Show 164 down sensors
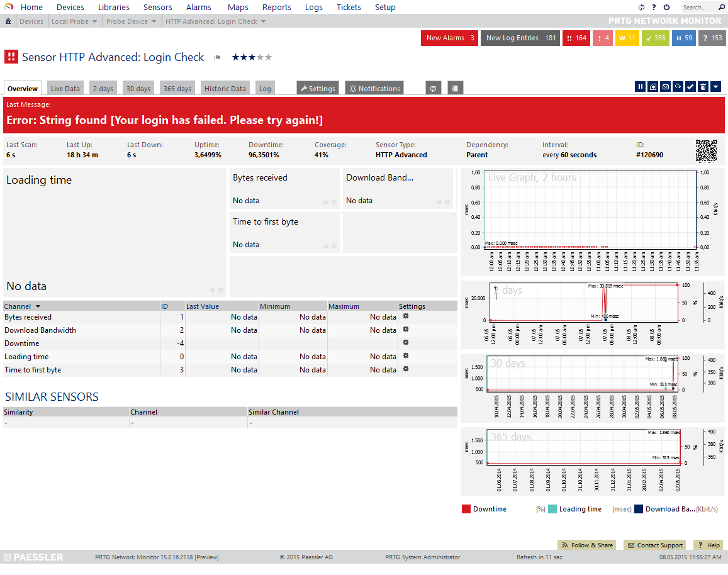This screenshot has width=728, height=575. point(576,38)
